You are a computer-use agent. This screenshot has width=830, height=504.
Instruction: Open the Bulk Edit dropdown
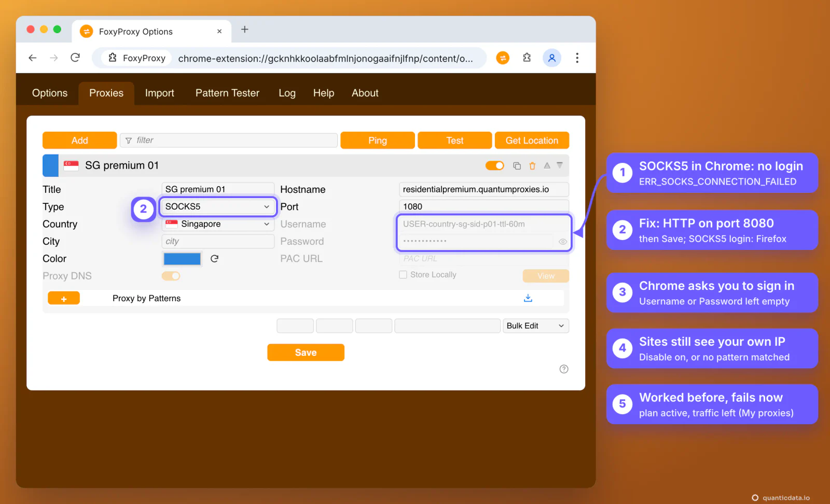(x=536, y=326)
